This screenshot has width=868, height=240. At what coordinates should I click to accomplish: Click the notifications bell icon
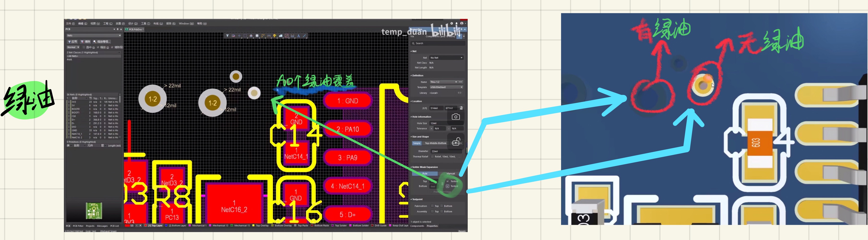[457, 24]
